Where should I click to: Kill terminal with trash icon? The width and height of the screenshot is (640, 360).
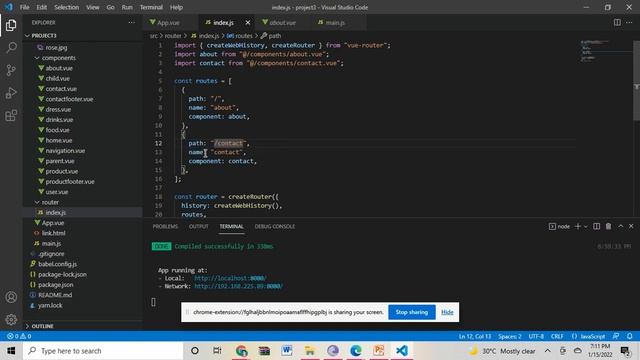pyautogui.click(x=608, y=226)
